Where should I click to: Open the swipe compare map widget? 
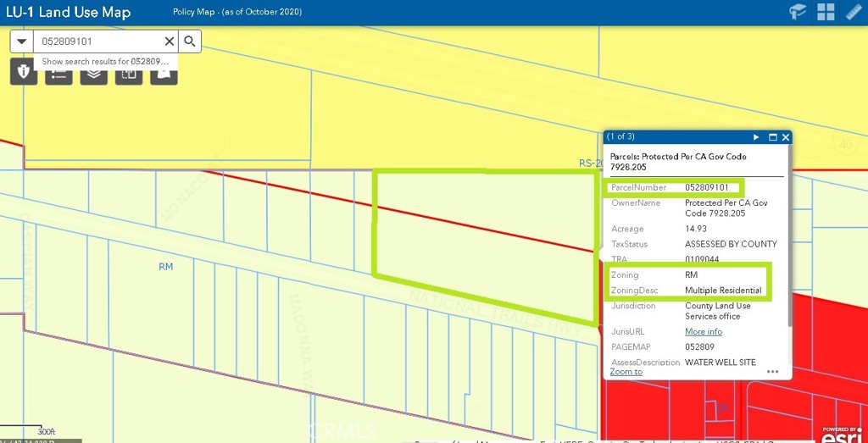(129, 74)
